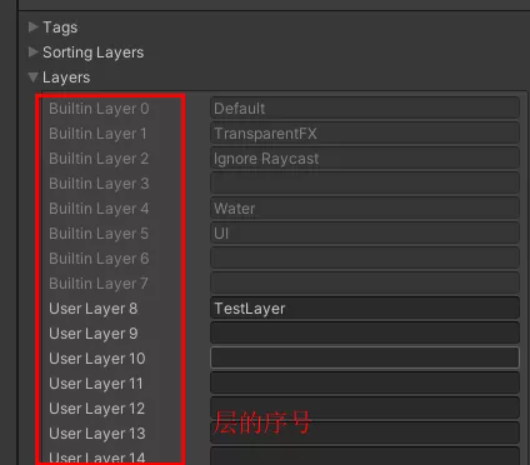Click the empty field for Builtin Layer 7
Image resolution: width=530 pixels, height=465 pixels.
tap(365, 283)
